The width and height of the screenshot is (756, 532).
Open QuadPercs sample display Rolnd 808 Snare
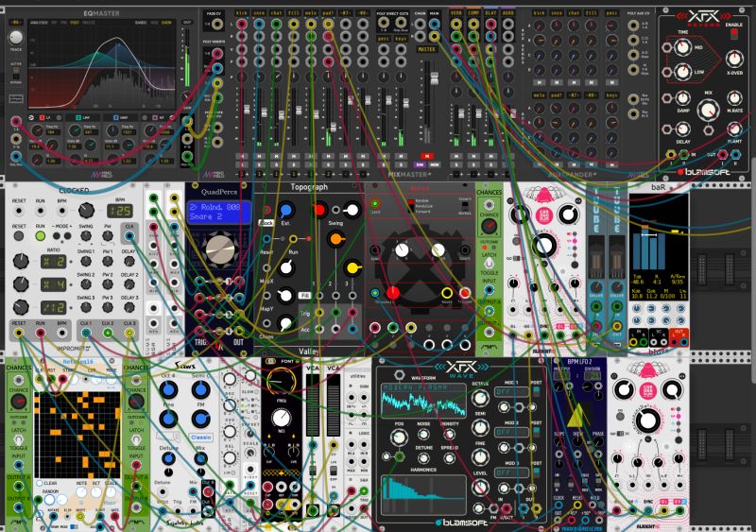coord(219,213)
